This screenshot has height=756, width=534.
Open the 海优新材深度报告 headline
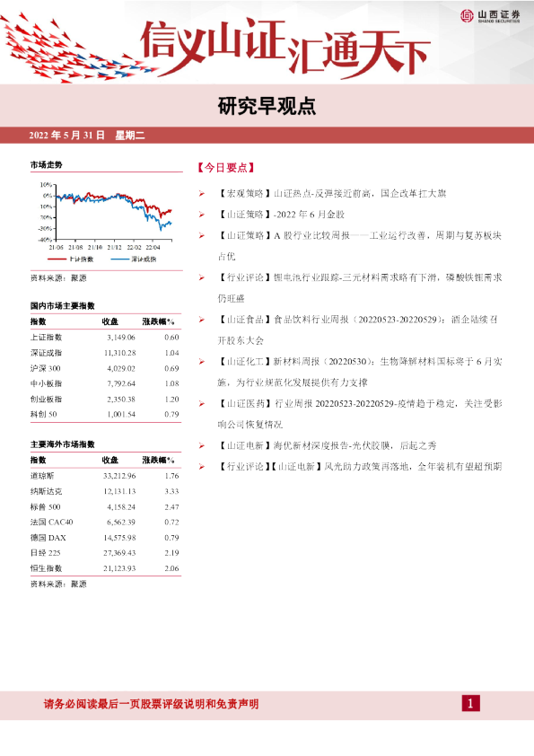[x=328, y=445]
